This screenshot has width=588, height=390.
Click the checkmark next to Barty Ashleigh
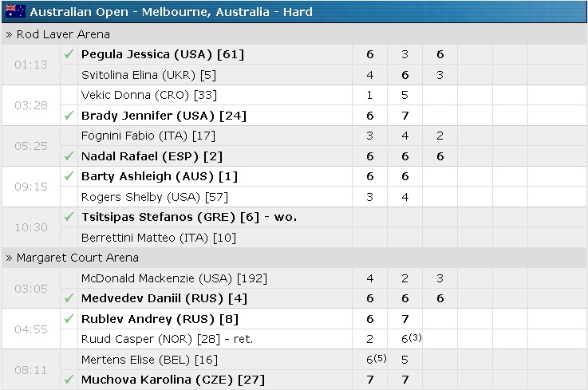69,176
